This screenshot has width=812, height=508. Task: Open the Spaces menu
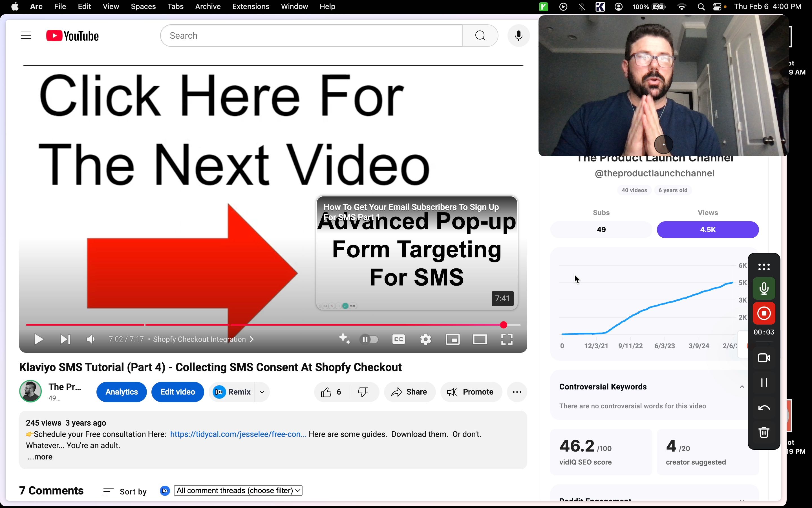[x=143, y=7]
